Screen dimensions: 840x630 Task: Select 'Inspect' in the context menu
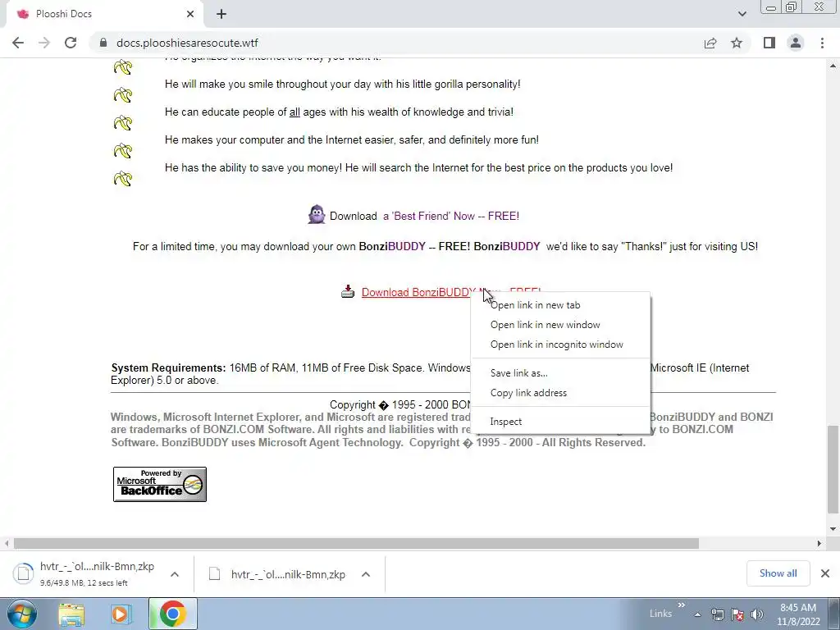tap(560, 422)
